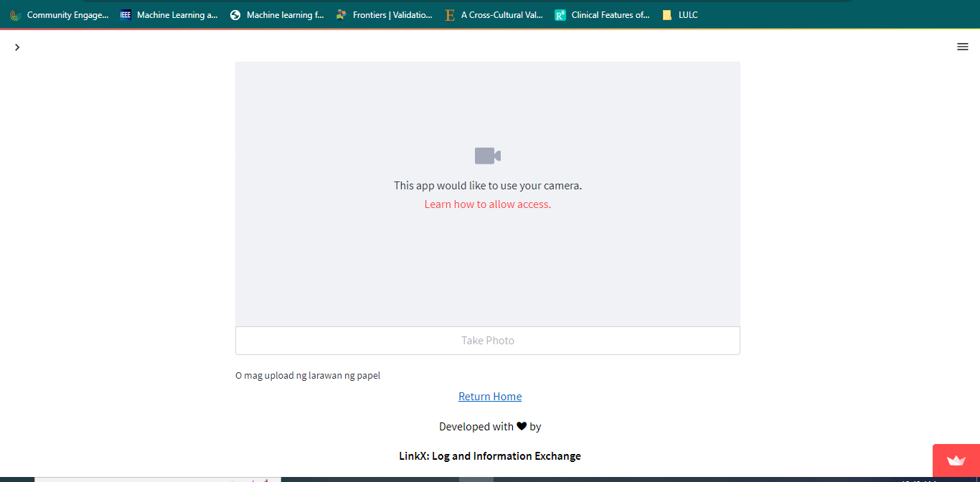Open the LULC bookmark folder

(x=687, y=14)
